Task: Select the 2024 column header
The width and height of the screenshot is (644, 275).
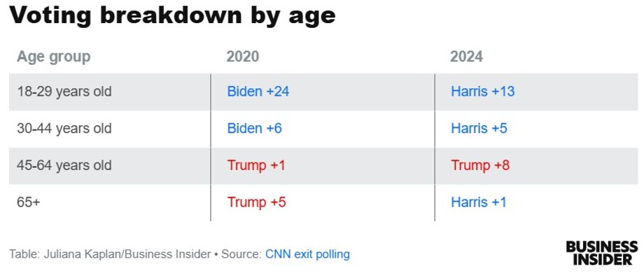Action: click(x=466, y=56)
